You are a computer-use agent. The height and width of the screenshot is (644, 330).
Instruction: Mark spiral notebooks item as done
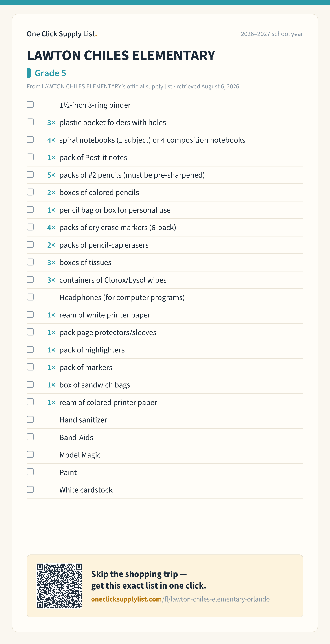(x=30, y=139)
